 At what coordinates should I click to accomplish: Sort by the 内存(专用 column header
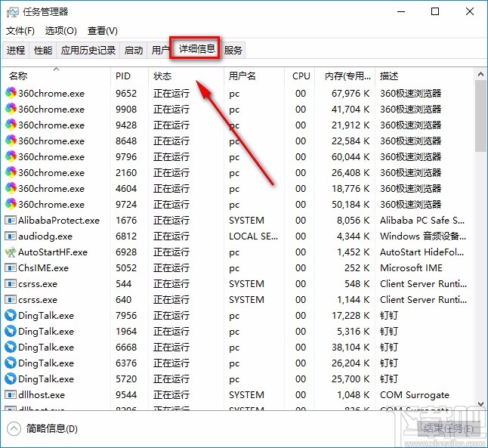(x=344, y=76)
